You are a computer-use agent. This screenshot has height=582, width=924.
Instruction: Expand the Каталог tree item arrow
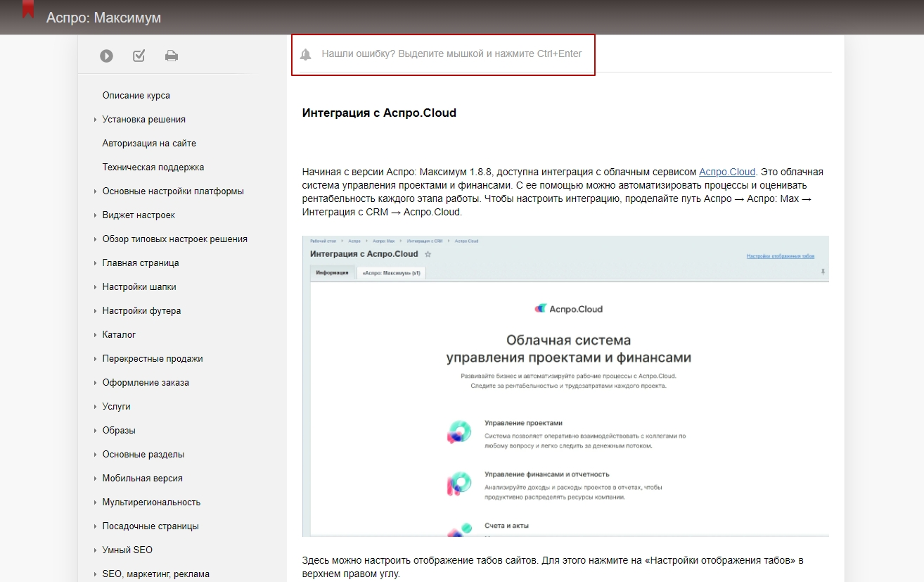coord(95,335)
